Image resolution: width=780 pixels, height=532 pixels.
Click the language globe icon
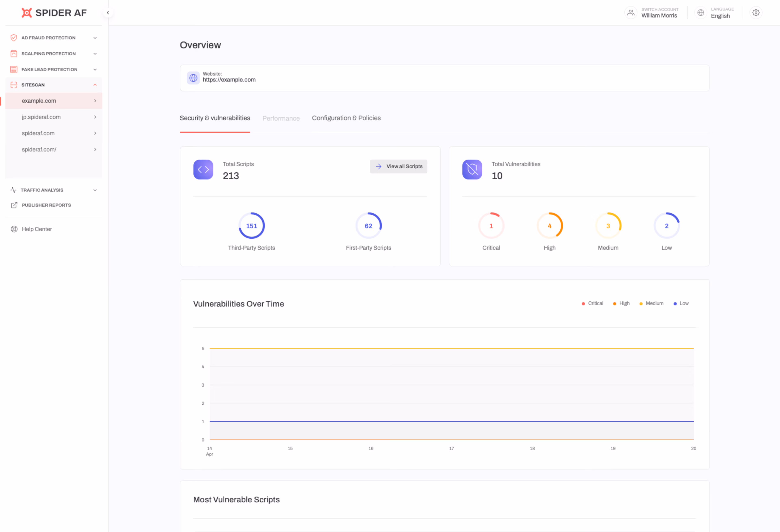tap(700, 13)
